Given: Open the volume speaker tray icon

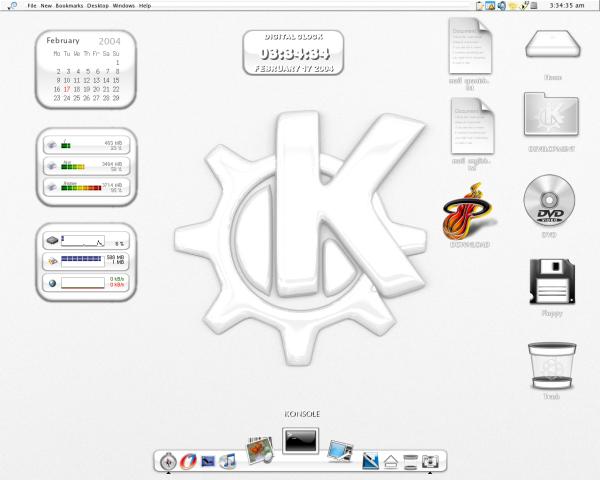Looking at the screenshot, I should coord(502,5).
